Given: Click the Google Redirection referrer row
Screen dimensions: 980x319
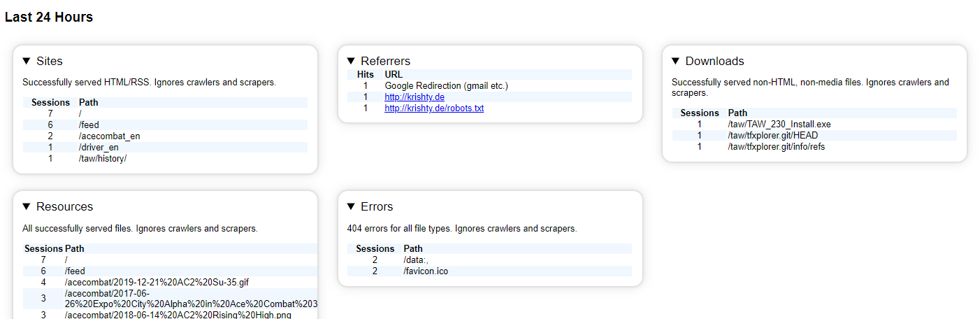Looking at the screenshot, I should coord(489,86).
